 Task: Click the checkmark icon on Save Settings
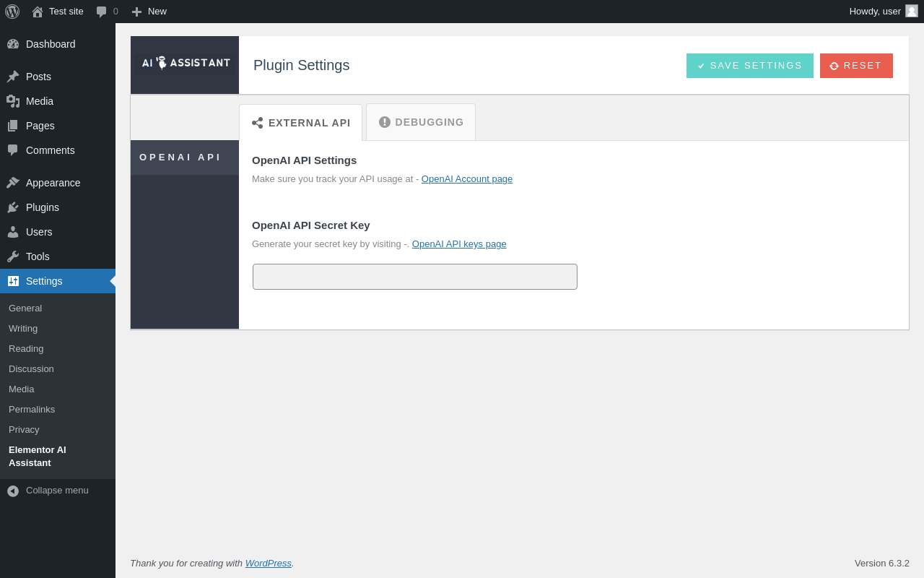[x=701, y=66]
